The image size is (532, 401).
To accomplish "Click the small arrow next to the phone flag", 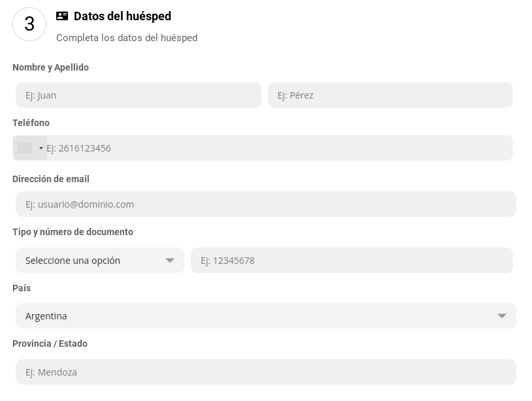I will click(x=41, y=148).
